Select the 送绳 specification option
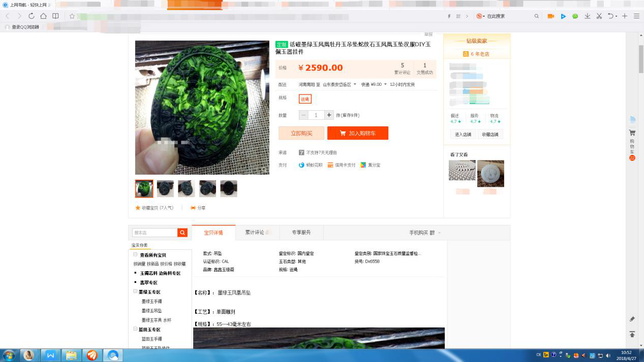644x362 pixels. pos(305,99)
